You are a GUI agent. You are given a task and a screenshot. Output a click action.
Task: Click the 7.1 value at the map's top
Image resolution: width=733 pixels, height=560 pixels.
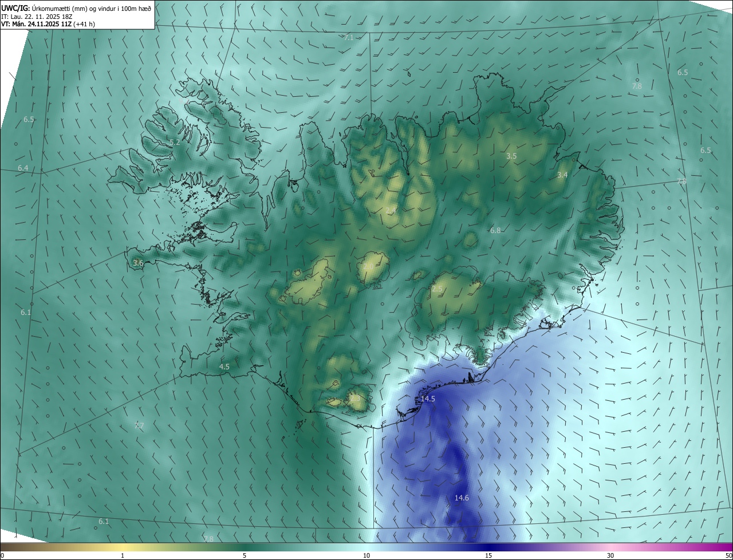[349, 37]
